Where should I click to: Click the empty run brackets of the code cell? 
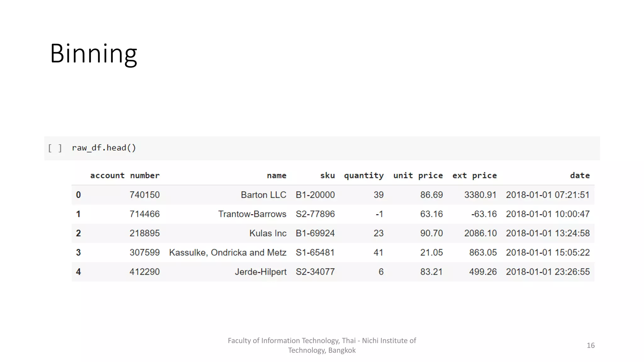55,148
